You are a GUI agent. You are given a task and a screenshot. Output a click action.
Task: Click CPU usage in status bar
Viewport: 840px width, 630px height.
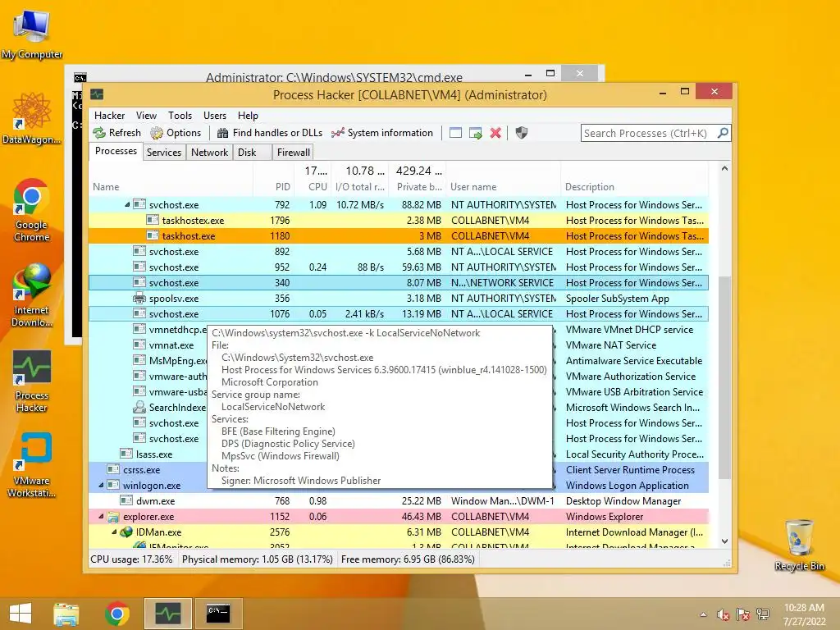[x=131, y=559]
